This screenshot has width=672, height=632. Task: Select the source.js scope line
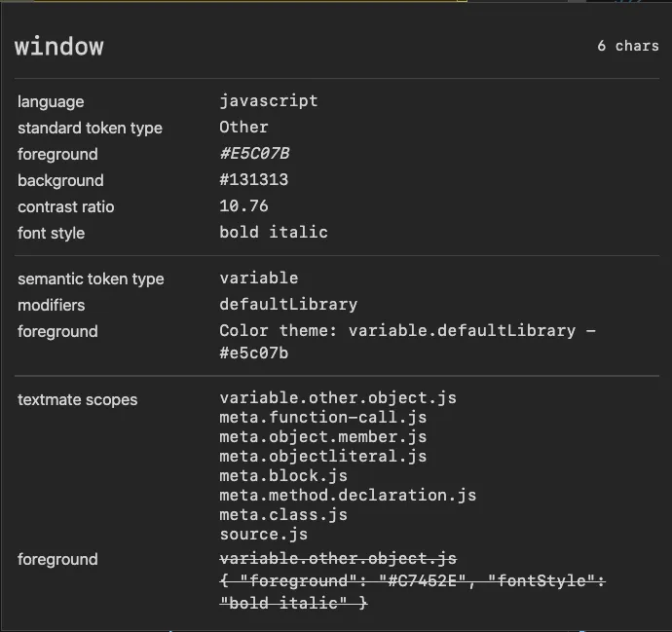[x=263, y=534]
